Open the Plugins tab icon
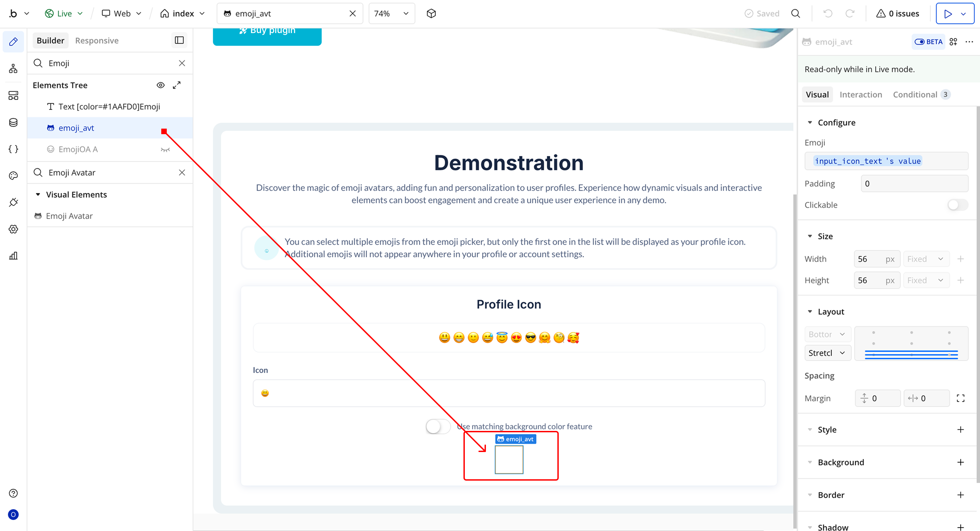The height and width of the screenshot is (531, 980). pos(13,202)
